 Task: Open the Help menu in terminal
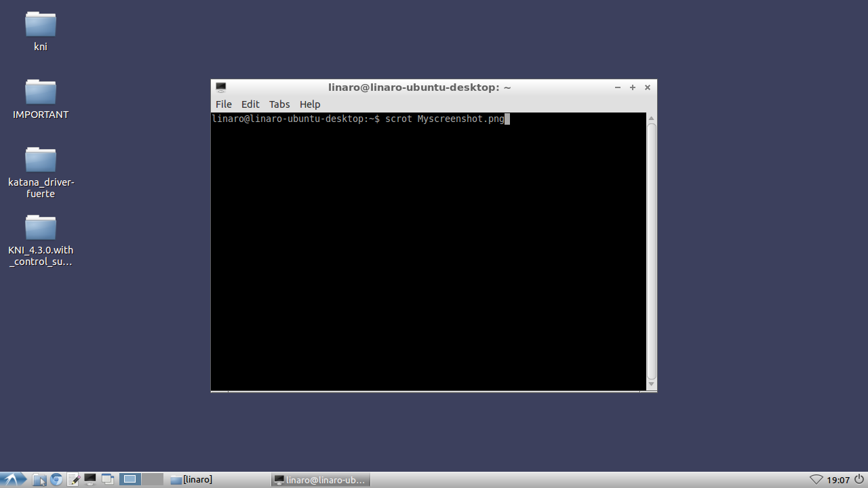pyautogui.click(x=310, y=104)
